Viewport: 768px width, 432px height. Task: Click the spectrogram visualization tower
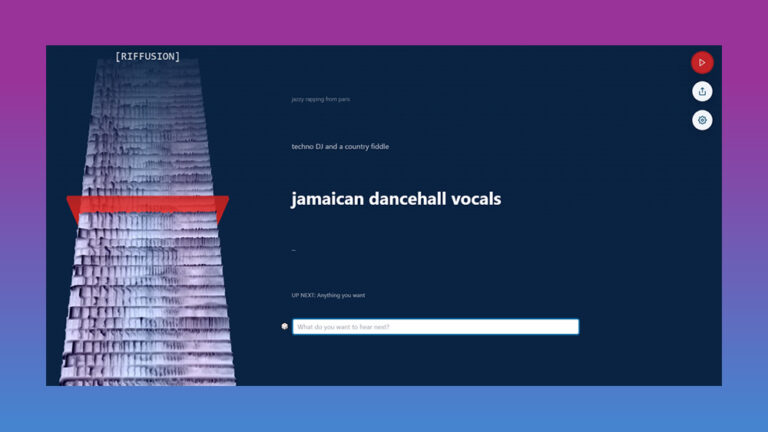147,223
